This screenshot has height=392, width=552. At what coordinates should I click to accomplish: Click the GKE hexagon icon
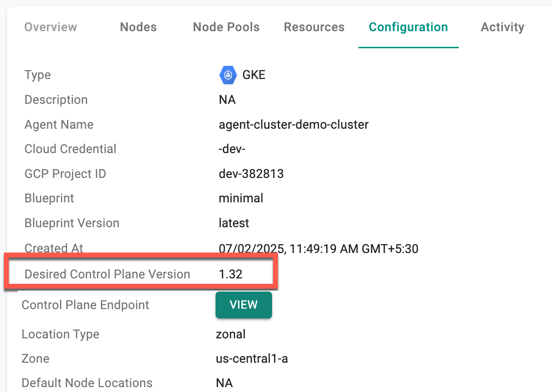pos(228,75)
